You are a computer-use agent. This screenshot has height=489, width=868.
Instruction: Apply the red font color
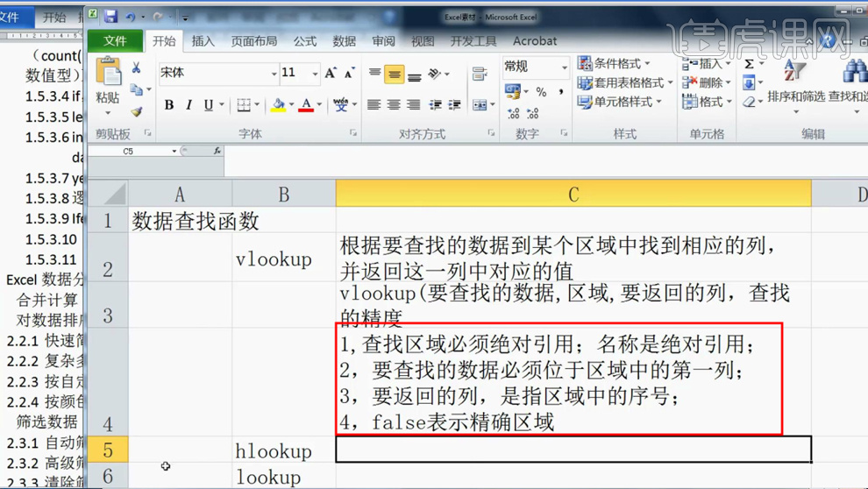pos(306,104)
